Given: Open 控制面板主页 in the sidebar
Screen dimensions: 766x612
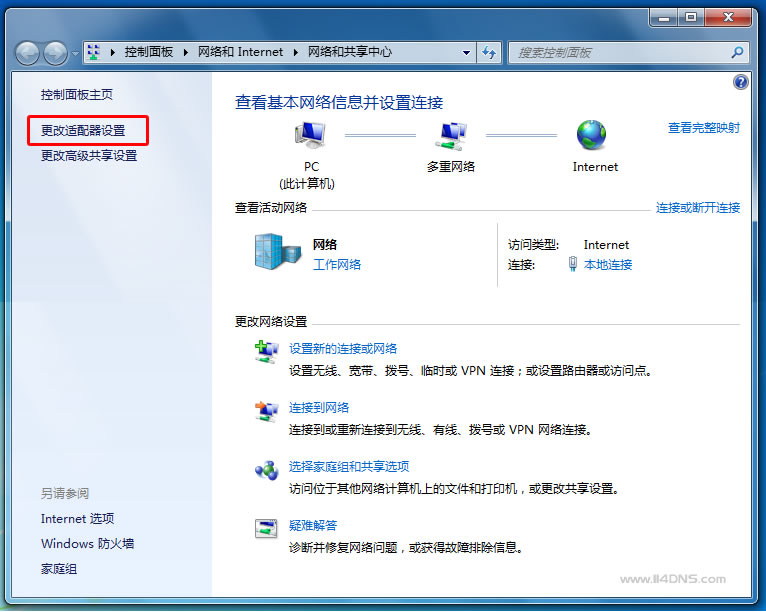Looking at the screenshot, I should tap(77, 94).
